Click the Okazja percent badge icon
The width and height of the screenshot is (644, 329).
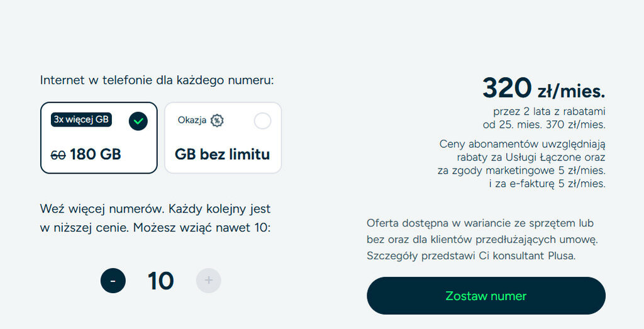(217, 120)
